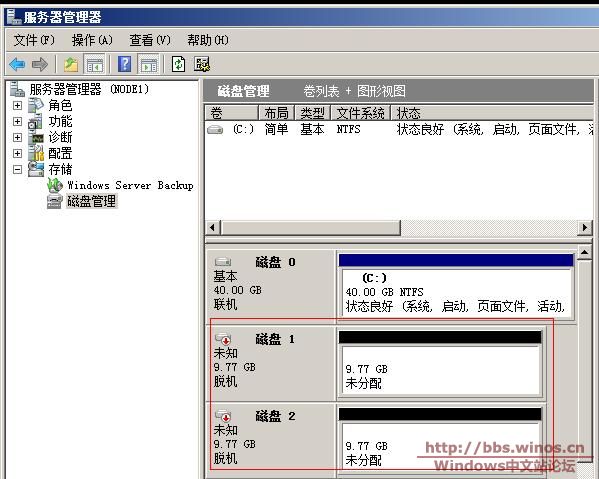The image size is (599, 479).
Task: Click the 文件系统 column header
Action: pos(360,113)
